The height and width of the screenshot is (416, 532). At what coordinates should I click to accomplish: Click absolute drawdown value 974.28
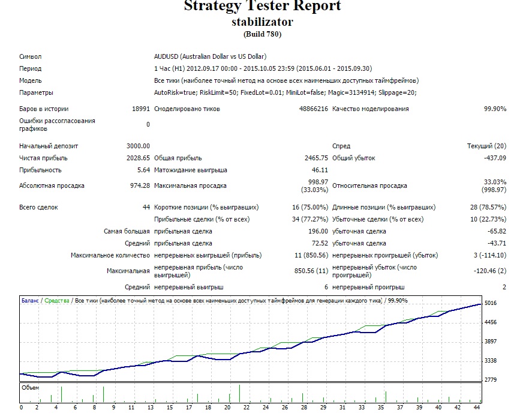[140, 185]
